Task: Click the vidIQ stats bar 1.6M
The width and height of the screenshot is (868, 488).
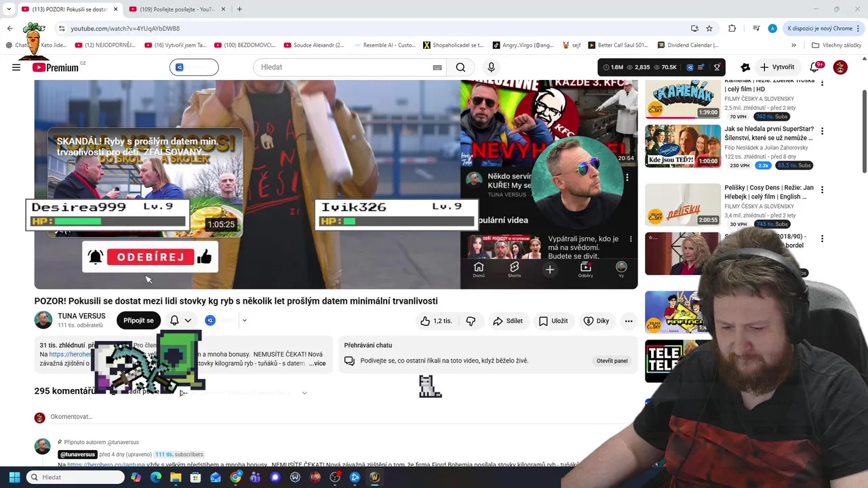Action: [x=661, y=67]
